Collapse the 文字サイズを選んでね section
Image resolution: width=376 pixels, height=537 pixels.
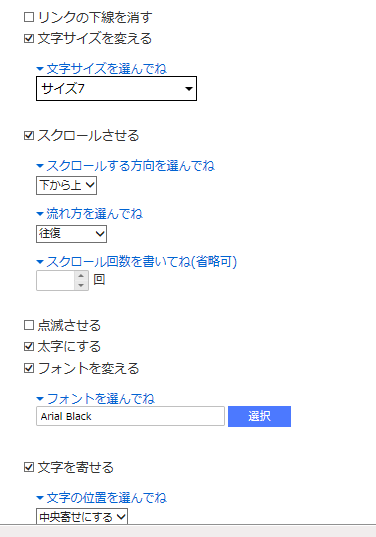tap(102, 69)
